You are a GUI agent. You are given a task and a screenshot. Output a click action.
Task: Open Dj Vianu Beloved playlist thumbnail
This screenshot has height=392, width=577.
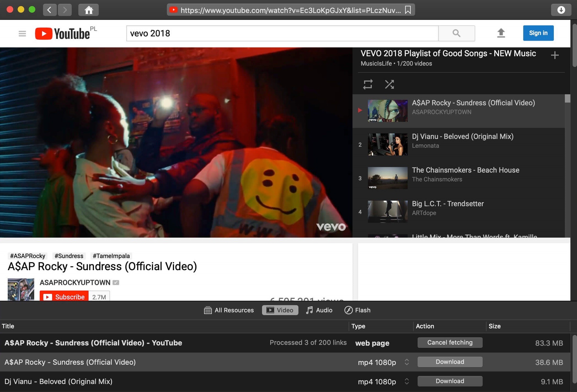point(388,144)
